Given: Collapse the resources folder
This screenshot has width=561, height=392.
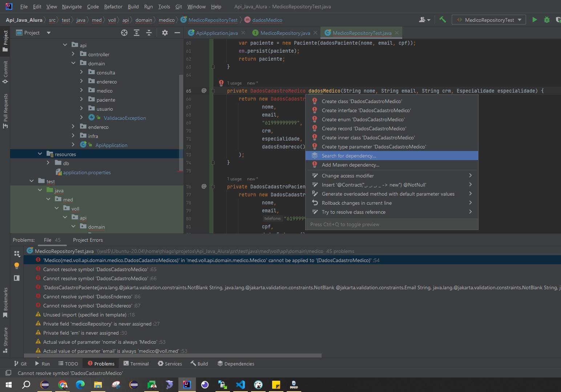Looking at the screenshot, I should (x=40, y=154).
